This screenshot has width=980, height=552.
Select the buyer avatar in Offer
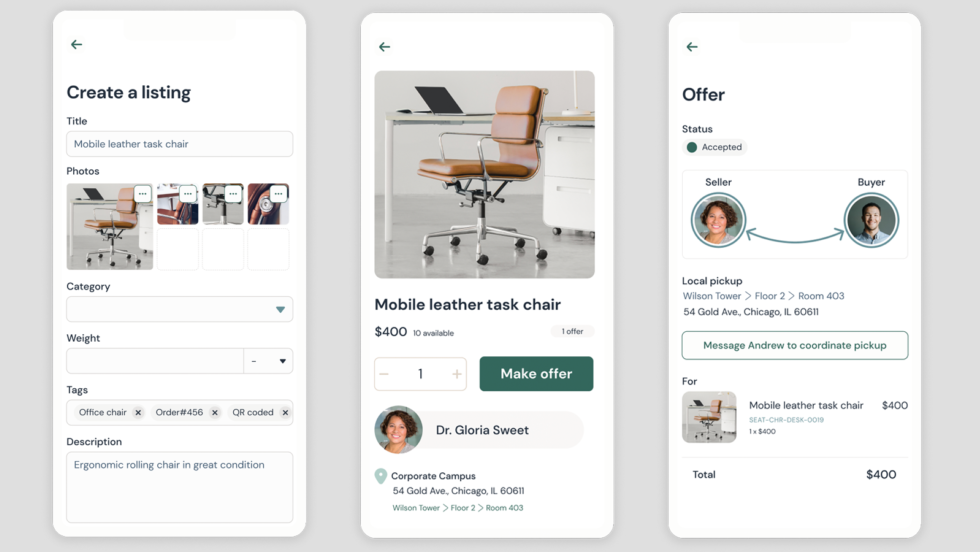871,220
